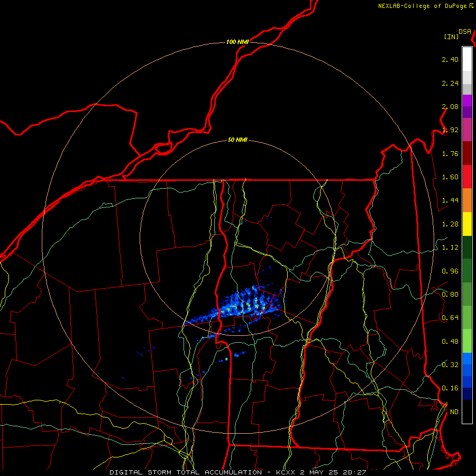Pick the light blue swatch above 0.32
This screenshot has height=476, width=476.
pos(467,359)
